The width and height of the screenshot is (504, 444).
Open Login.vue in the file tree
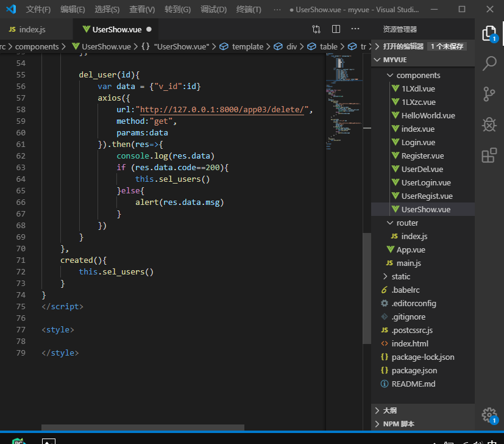click(x=418, y=143)
